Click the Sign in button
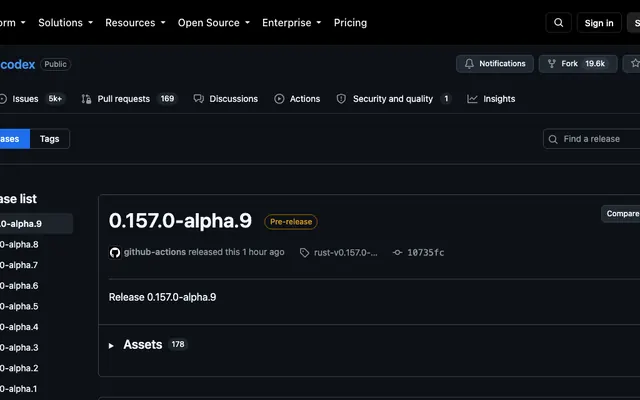 point(599,23)
